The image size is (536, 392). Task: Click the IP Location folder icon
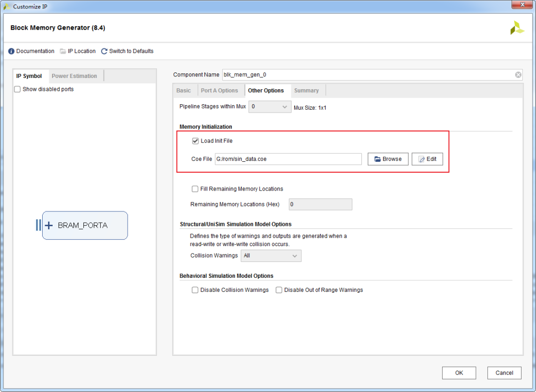point(63,51)
